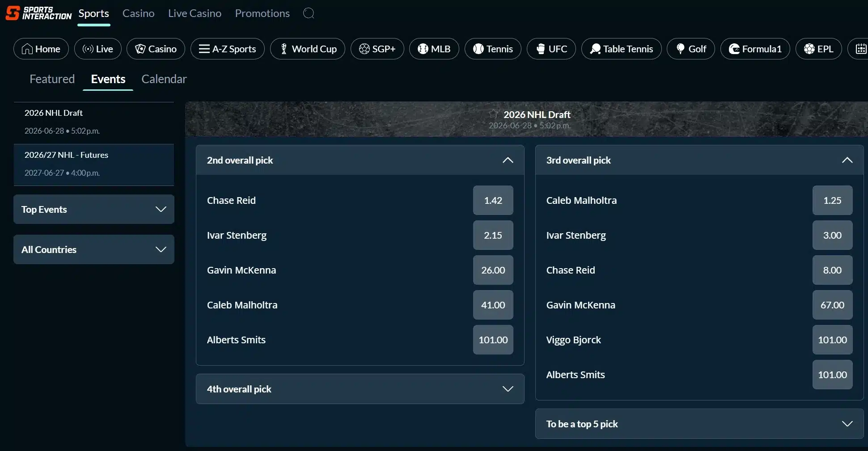Open the Casino top navigation tab
The width and height of the screenshot is (868, 451).
(x=139, y=13)
